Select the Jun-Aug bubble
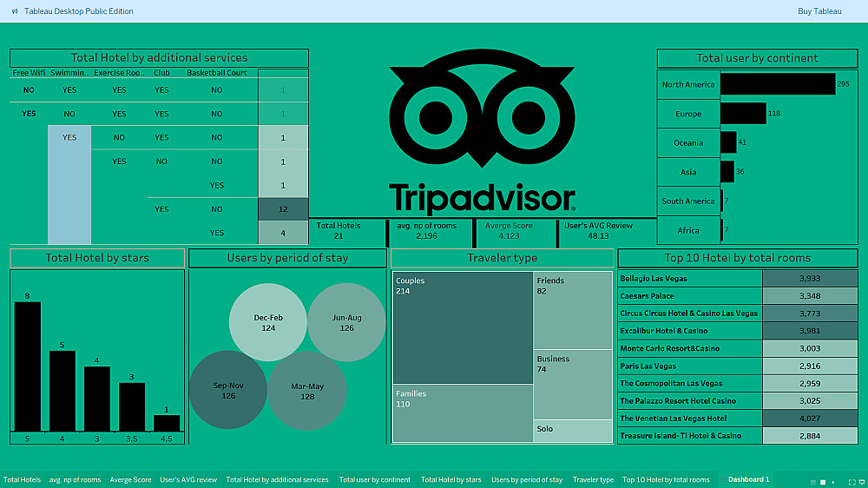The image size is (868, 488). tap(346, 322)
